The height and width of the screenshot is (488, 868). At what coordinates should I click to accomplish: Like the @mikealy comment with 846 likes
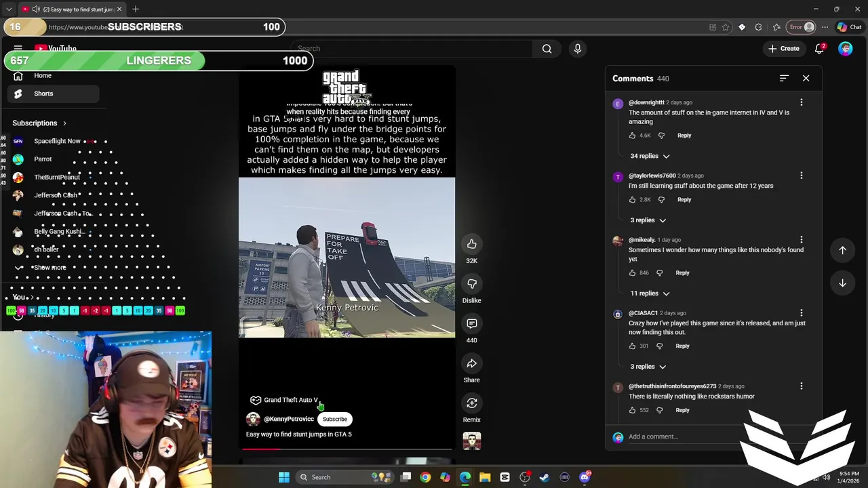tap(632, 273)
